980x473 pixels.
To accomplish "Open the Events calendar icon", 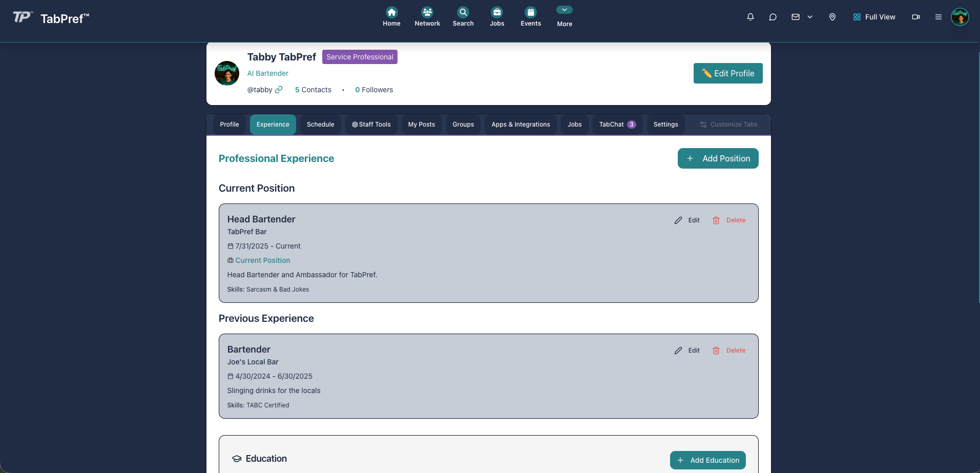I will coord(531,12).
